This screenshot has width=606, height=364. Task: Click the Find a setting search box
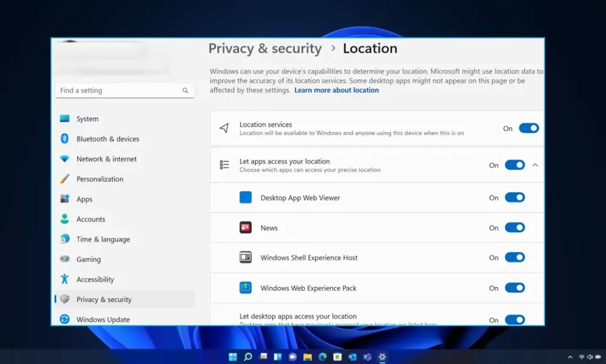pos(124,91)
